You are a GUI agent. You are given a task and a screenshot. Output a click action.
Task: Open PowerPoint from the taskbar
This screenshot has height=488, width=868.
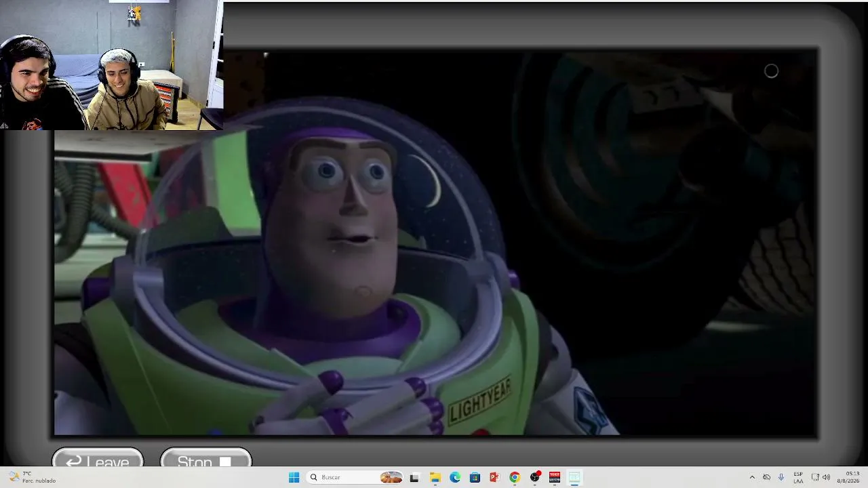coord(494,477)
